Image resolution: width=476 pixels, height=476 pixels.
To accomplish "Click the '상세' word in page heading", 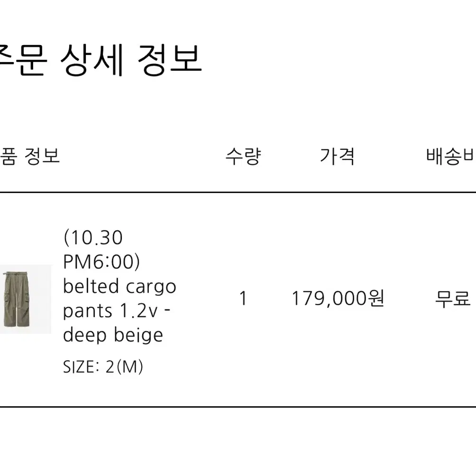I will tap(92, 60).
